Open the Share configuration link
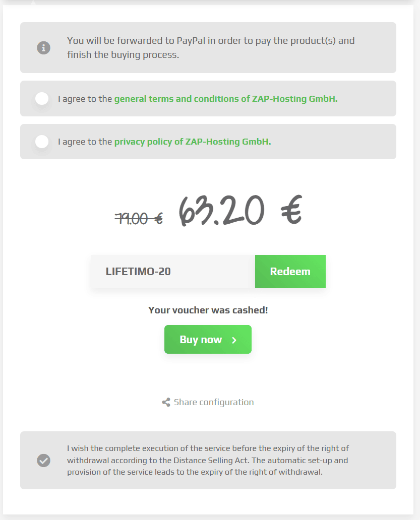Image resolution: width=420 pixels, height=520 pixels. pyautogui.click(x=214, y=402)
